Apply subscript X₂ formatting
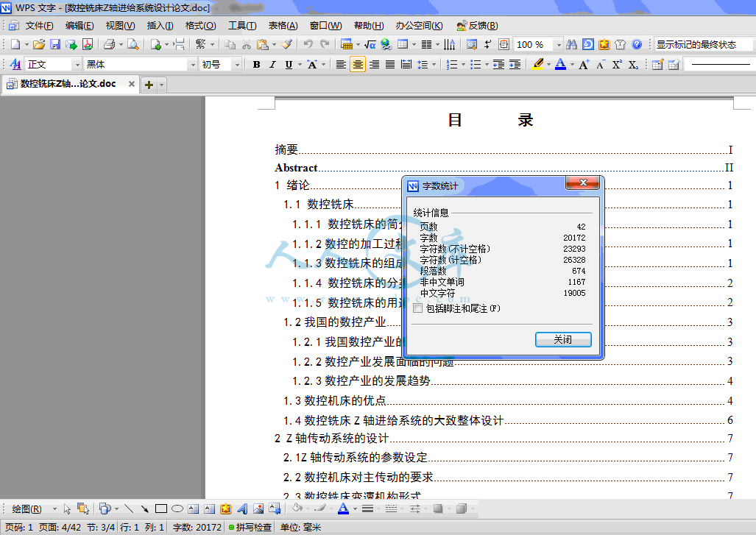 pos(633,65)
